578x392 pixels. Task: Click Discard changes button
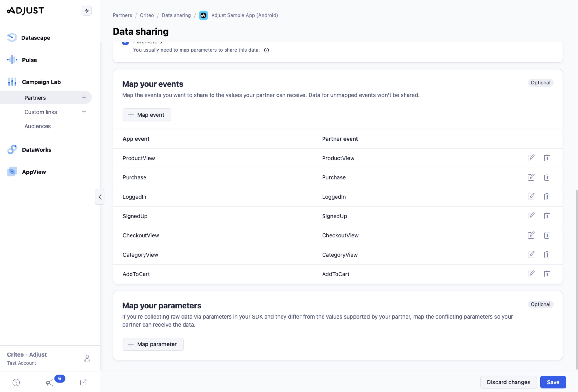click(508, 382)
